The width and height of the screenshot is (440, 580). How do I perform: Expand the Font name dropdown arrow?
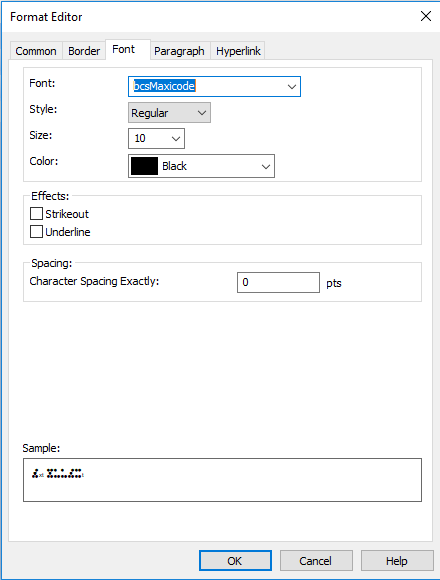(292, 87)
